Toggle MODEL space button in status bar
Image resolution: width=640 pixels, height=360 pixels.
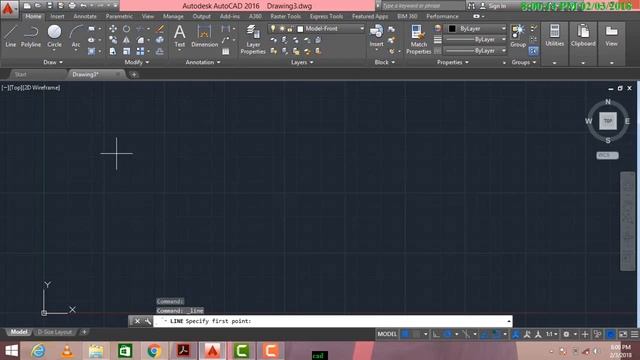coord(387,334)
